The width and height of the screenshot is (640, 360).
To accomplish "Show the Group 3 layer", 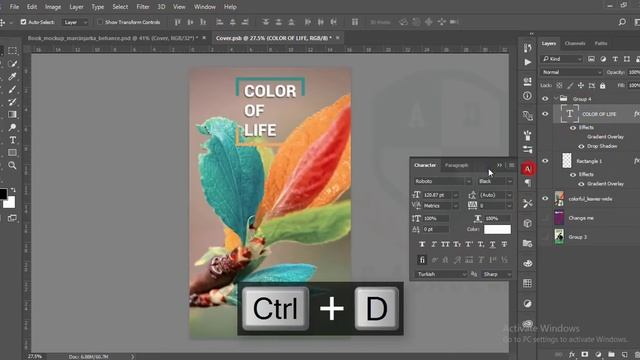I will [x=545, y=237].
